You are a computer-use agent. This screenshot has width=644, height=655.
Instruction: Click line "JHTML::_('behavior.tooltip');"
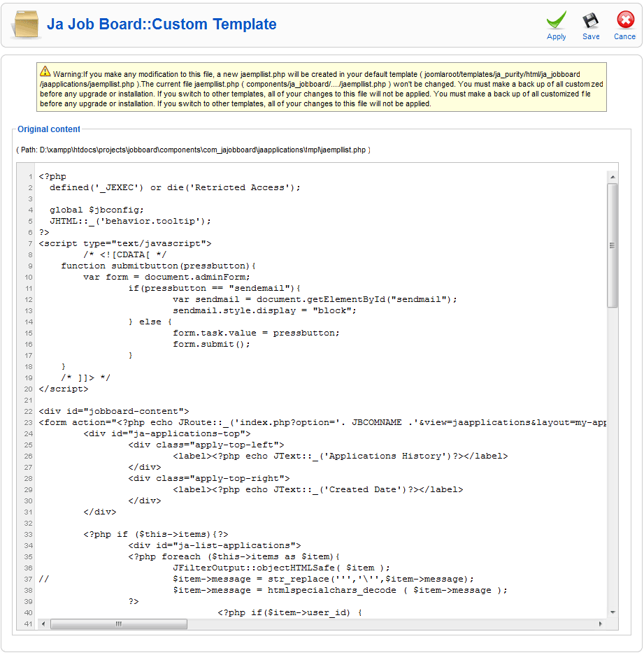click(130, 221)
